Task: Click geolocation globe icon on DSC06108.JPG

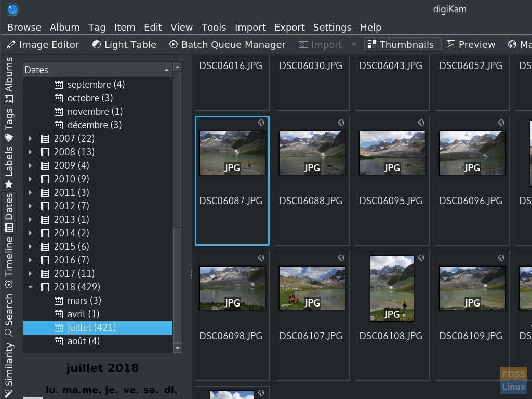Action: [421, 258]
